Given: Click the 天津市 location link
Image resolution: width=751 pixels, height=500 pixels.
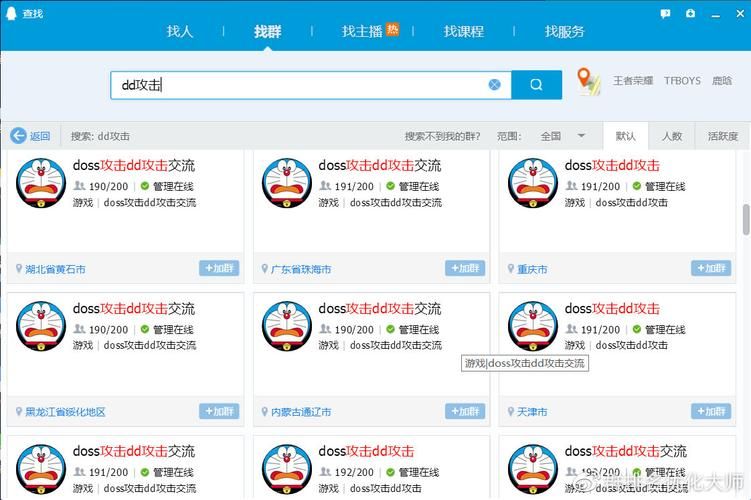Looking at the screenshot, I should tap(532, 412).
